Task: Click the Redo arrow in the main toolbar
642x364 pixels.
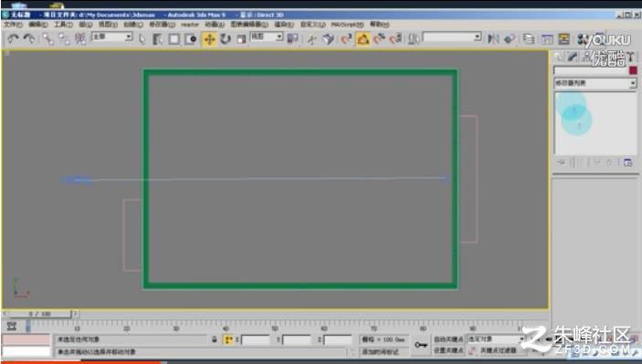Action: [x=28, y=39]
